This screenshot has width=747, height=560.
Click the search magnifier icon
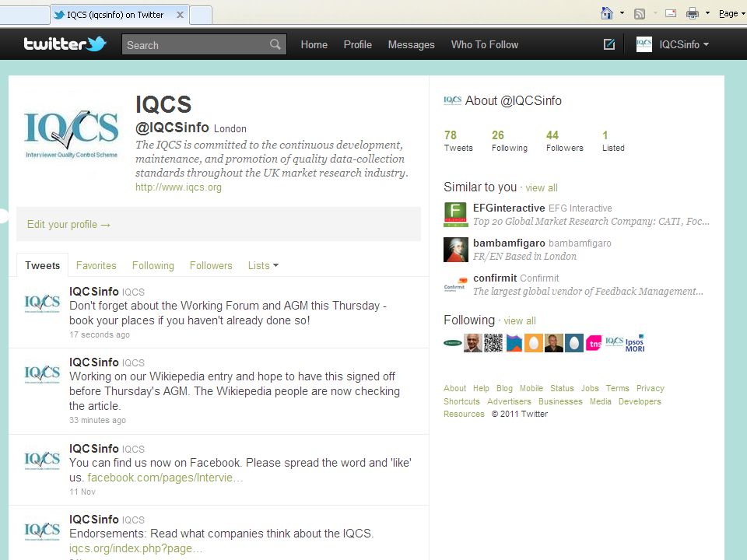pos(275,44)
